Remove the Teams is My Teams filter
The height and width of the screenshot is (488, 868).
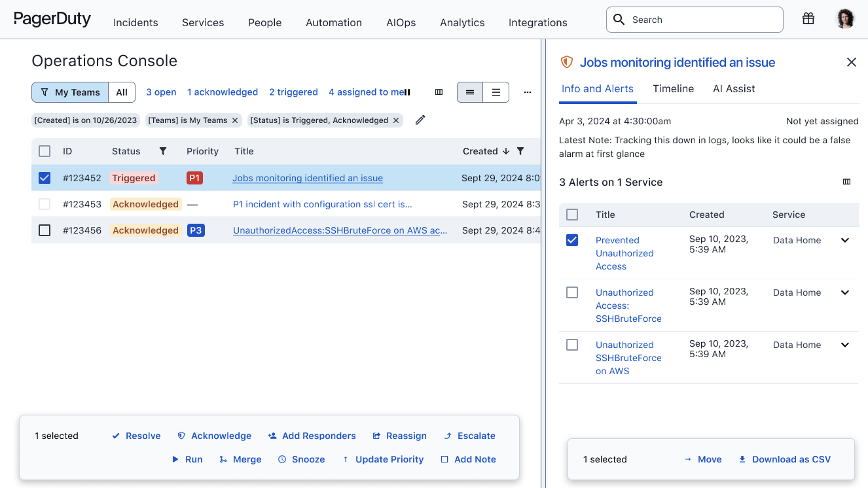(x=235, y=120)
